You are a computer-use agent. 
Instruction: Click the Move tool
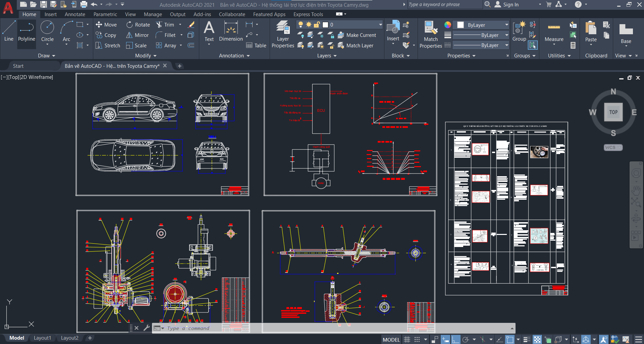pyautogui.click(x=106, y=24)
